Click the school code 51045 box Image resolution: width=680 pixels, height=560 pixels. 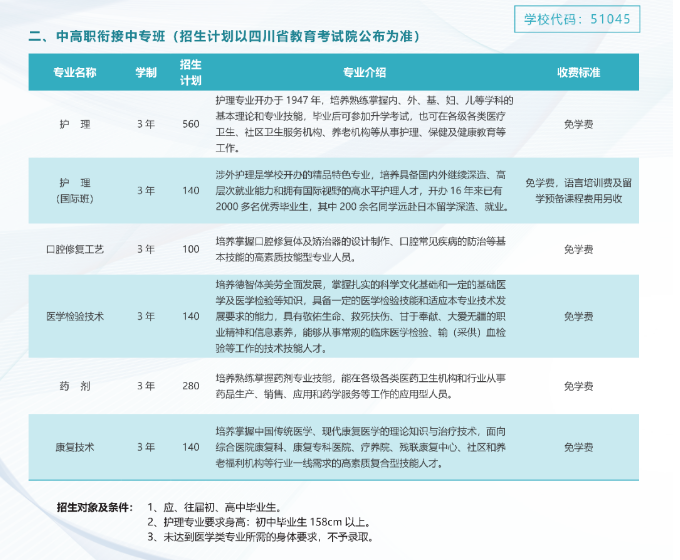(x=577, y=19)
